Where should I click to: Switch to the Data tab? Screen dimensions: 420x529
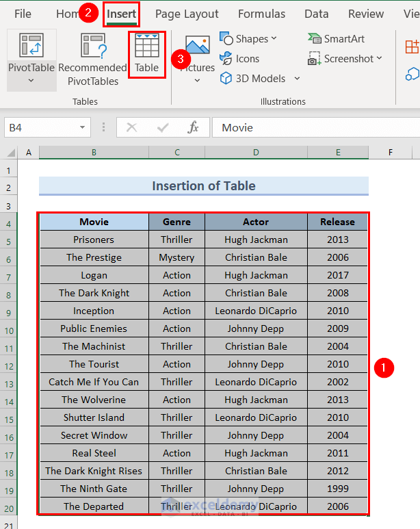317,14
